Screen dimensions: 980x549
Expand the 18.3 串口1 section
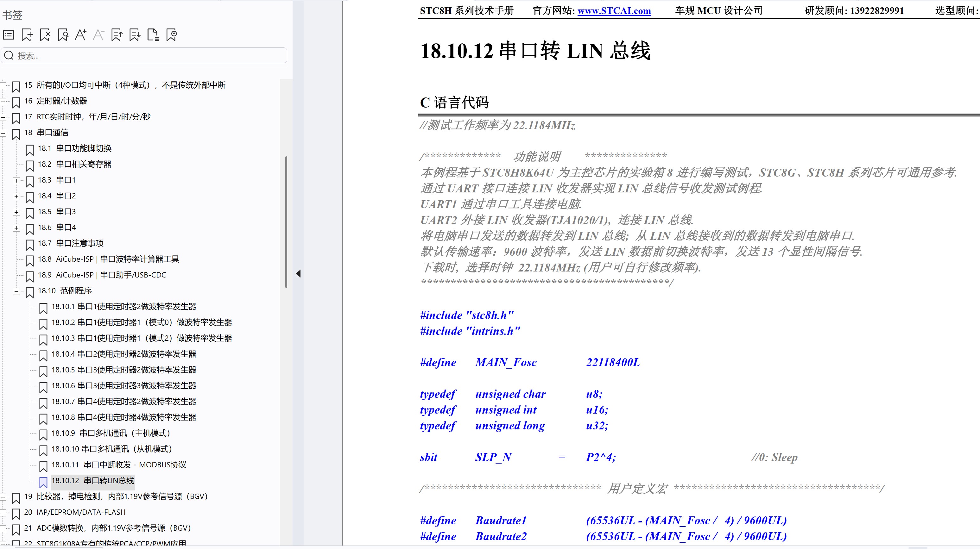16,181
